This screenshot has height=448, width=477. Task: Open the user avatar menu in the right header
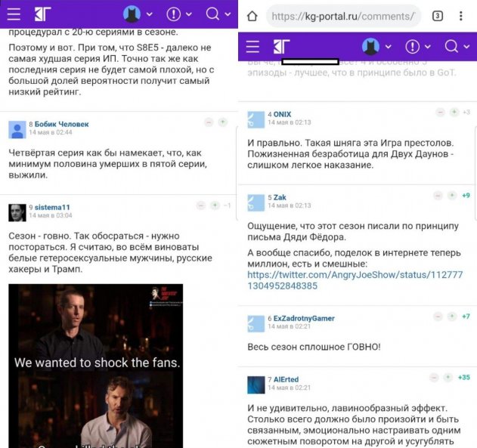tap(370, 47)
